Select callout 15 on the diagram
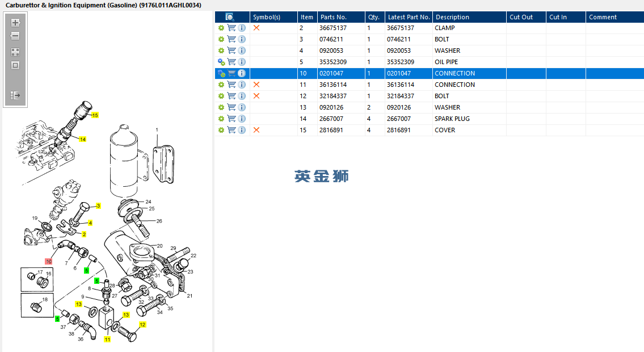This screenshot has width=644, height=352. tap(95, 115)
